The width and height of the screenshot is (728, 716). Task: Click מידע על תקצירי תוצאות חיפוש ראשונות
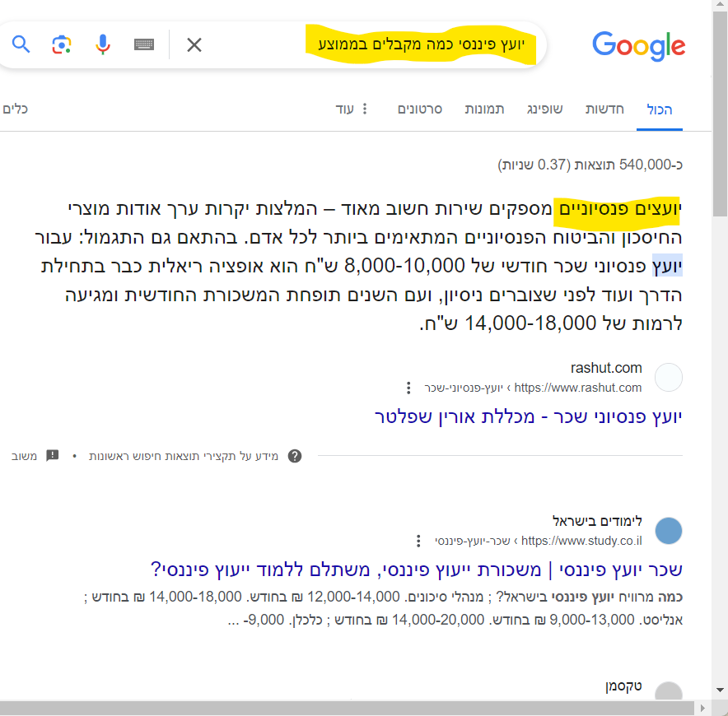(184, 456)
